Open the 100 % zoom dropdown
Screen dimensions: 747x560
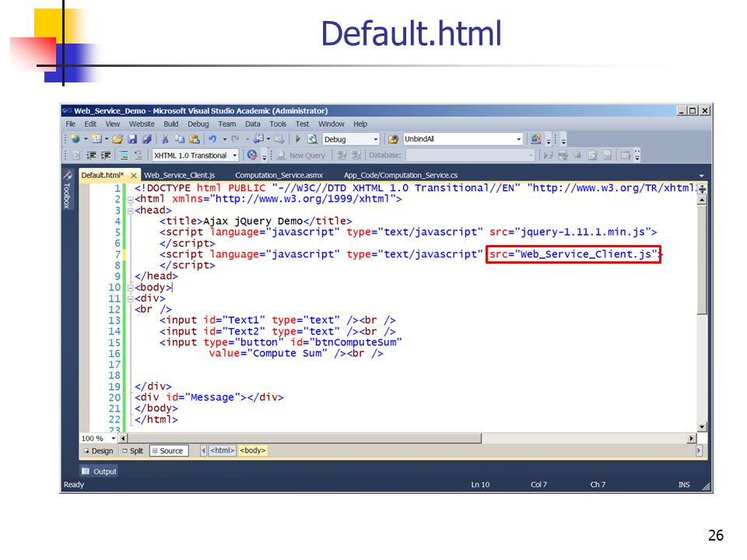point(114,439)
